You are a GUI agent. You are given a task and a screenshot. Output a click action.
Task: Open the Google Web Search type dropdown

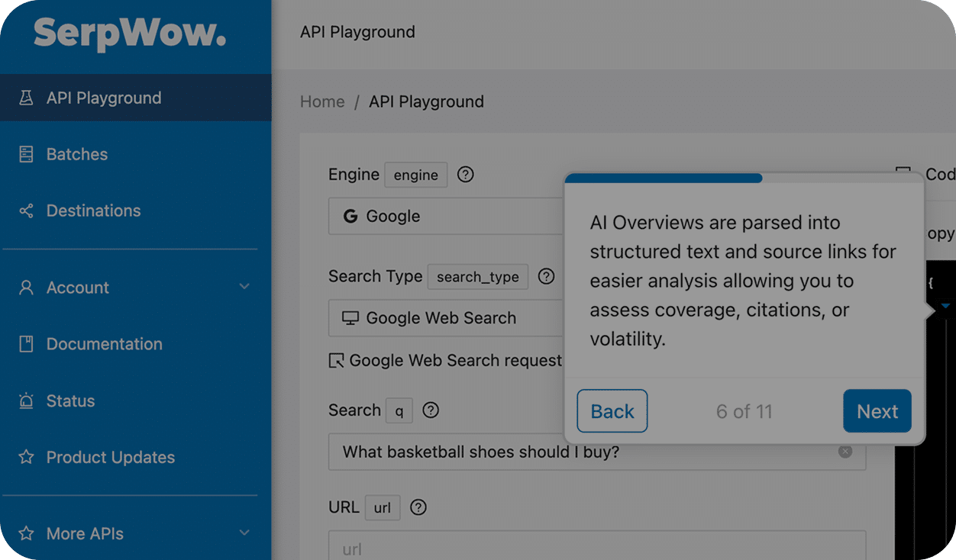tap(446, 318)
